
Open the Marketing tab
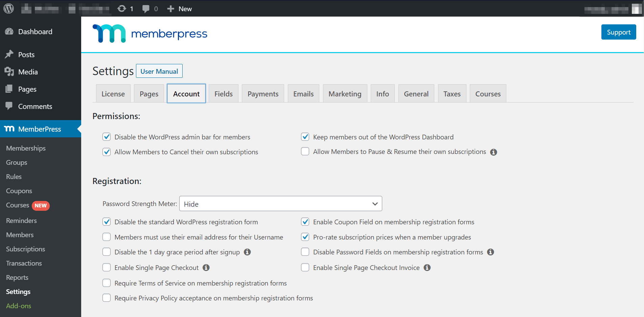(x=345, y=94)
